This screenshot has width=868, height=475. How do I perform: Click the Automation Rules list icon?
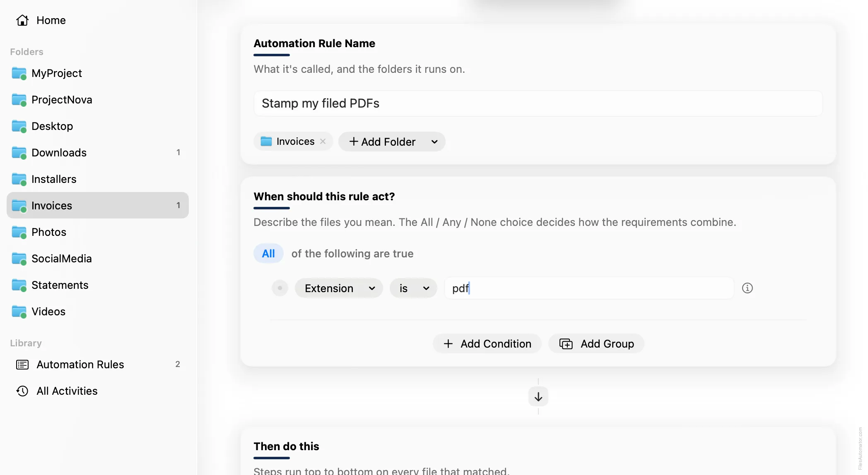pos(22,365)
